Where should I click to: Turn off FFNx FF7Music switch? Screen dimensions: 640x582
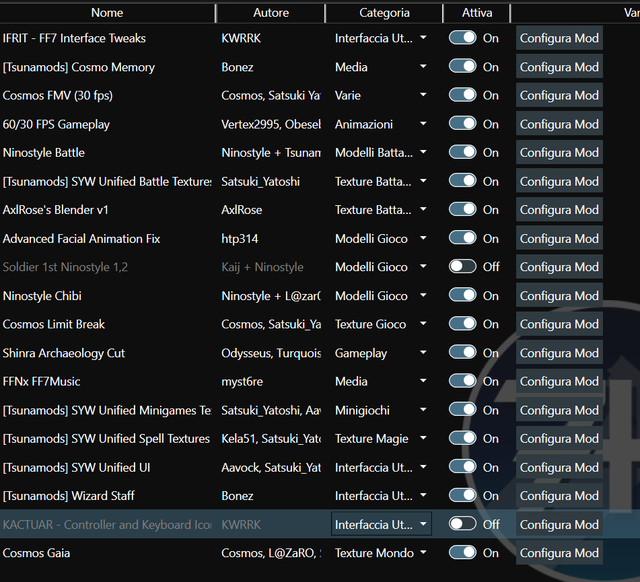(x=462, y=381)
